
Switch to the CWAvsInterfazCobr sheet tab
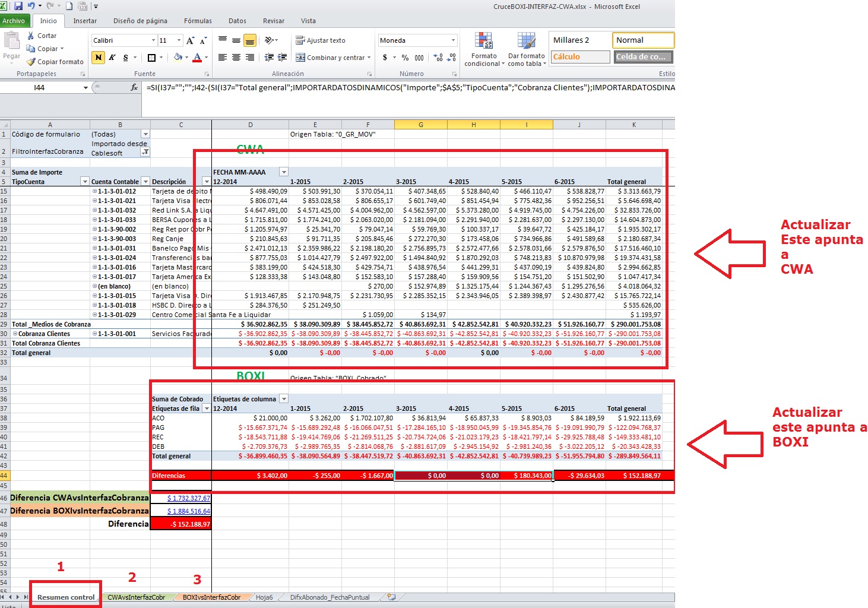click(x=136, y=597)
